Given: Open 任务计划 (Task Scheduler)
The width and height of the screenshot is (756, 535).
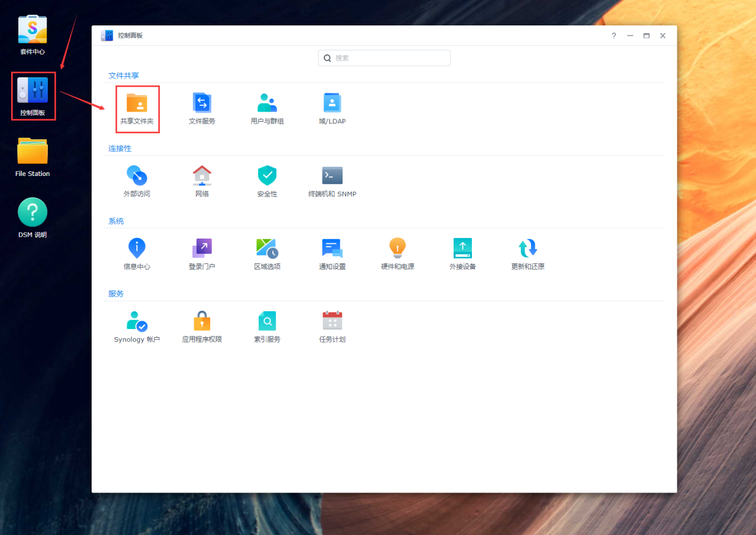Looking at the screenshot, I should [332, 321].
